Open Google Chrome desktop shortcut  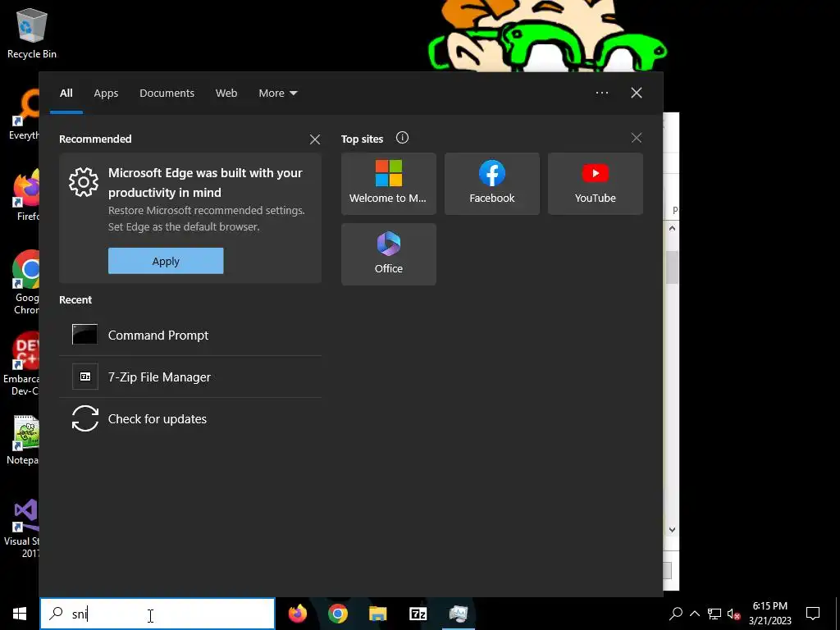[x=25, y=282]
